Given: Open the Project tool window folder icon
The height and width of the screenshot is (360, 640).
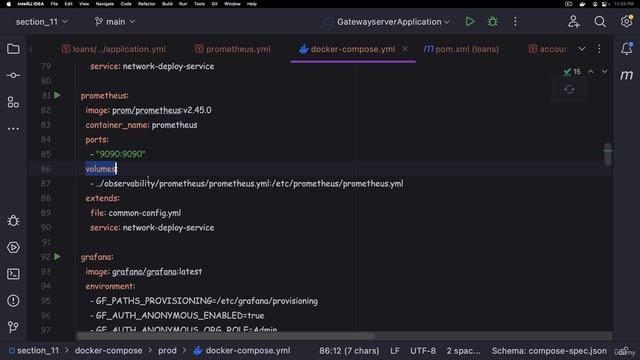Looking at the screenshot, I should [x=13, y=49].
